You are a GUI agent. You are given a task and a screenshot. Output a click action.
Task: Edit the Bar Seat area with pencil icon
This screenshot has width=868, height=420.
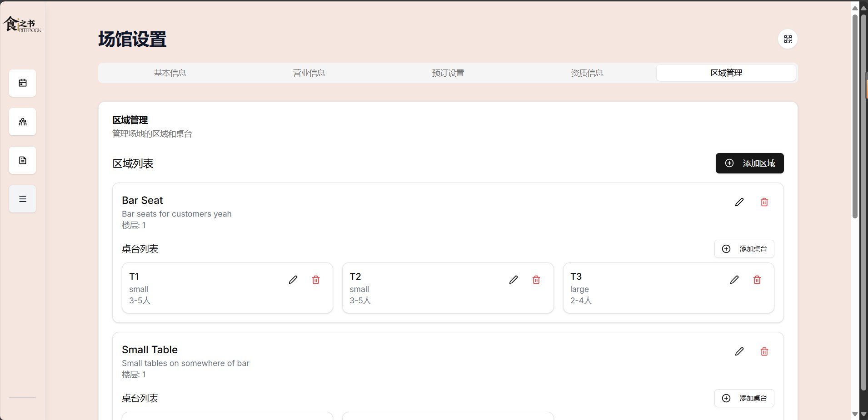(x=739, y=202)
